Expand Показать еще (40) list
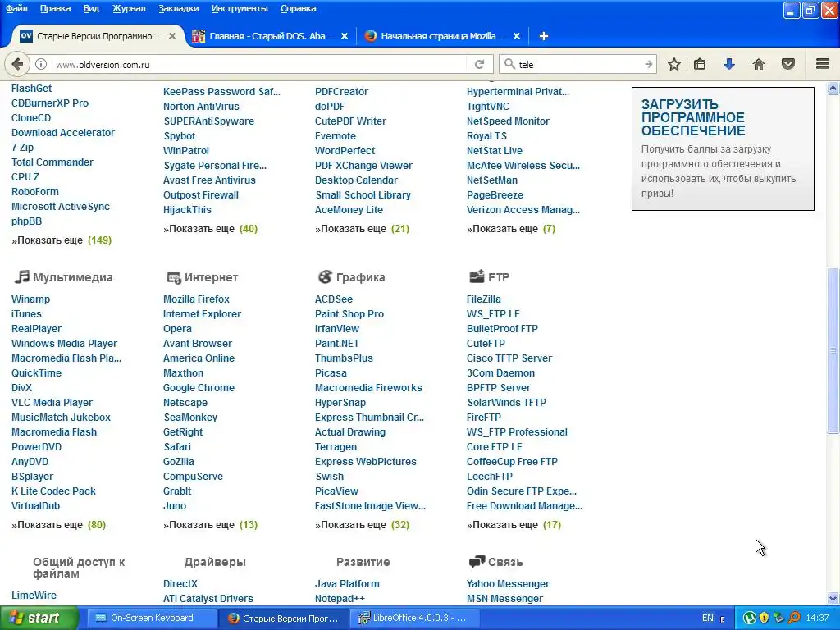The width and height of the screenshot is (840, 630). coord(211,229)
